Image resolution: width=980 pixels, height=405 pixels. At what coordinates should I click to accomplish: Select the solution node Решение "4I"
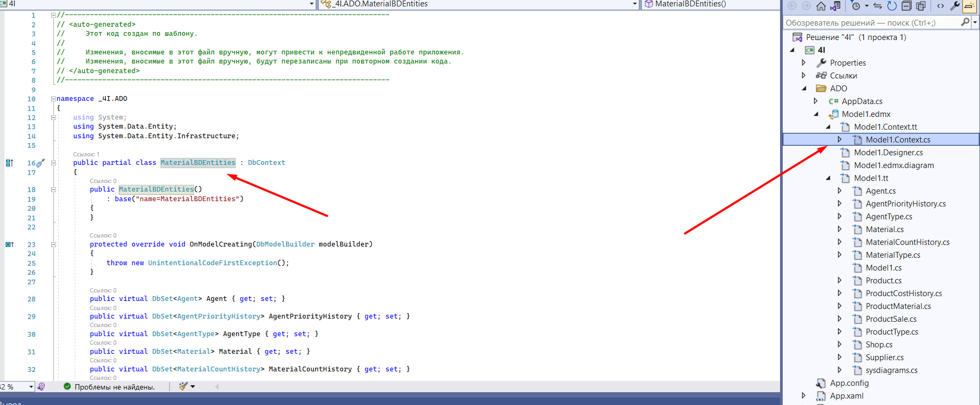point(856,37)
